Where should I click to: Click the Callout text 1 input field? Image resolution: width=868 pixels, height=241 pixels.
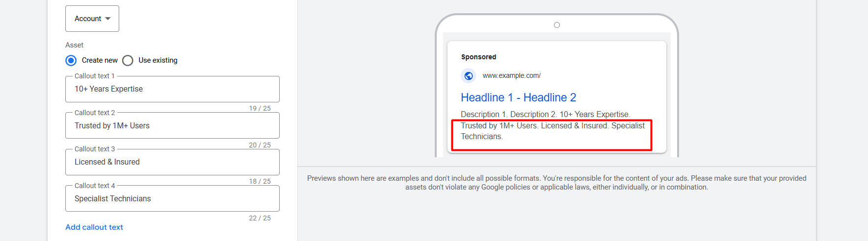(172, 89)
